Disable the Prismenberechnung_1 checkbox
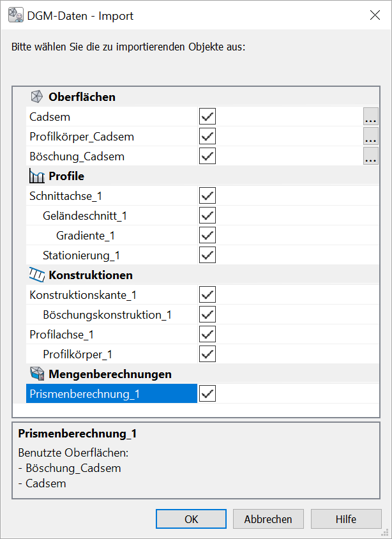Image resolution: width=392 pixels, height=539 pixels. tap(207, 394)
